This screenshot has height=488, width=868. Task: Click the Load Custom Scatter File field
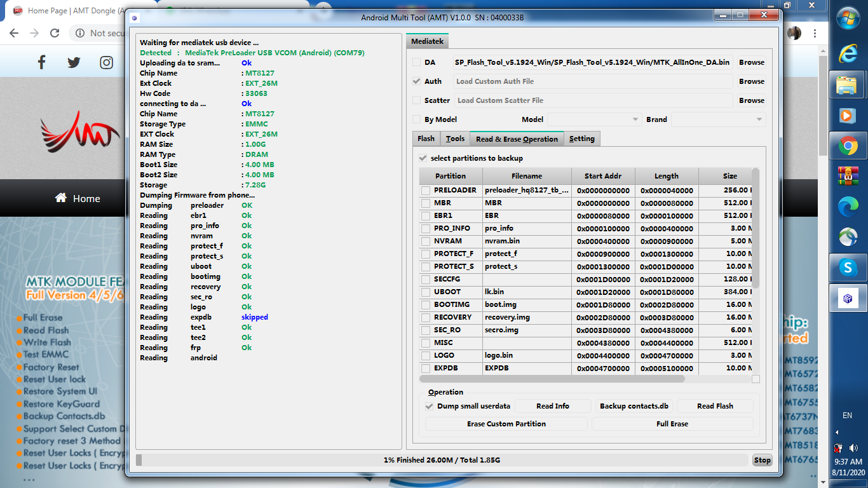point(594,100)
